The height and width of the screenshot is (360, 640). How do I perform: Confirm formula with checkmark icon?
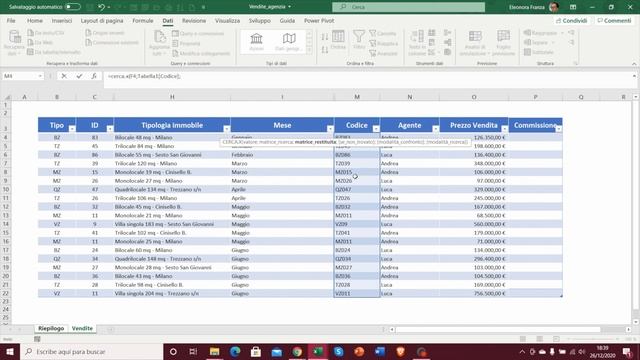coord(79,76)
